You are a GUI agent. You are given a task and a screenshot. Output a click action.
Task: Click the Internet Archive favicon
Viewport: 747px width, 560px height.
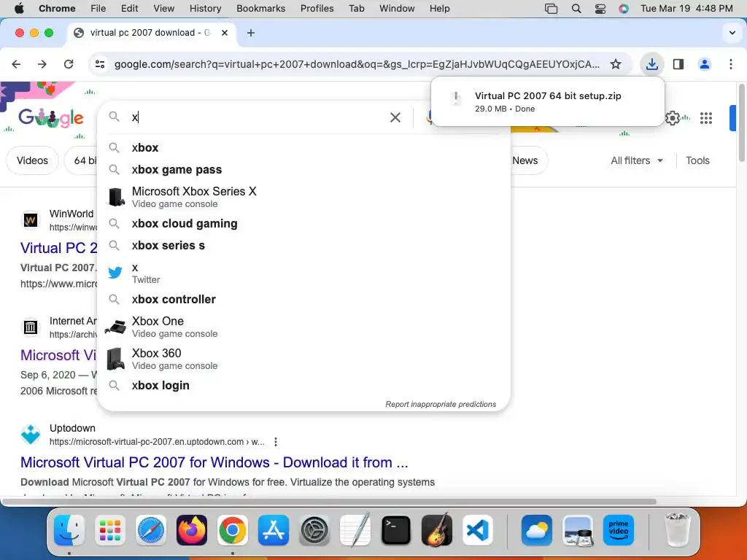pos(31,327)
